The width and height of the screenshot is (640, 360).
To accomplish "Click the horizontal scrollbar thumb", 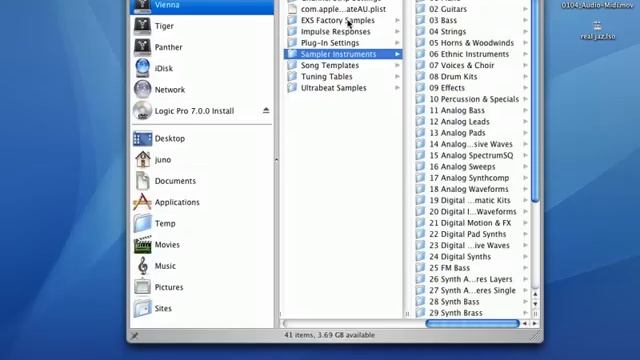I will point(472,324).
